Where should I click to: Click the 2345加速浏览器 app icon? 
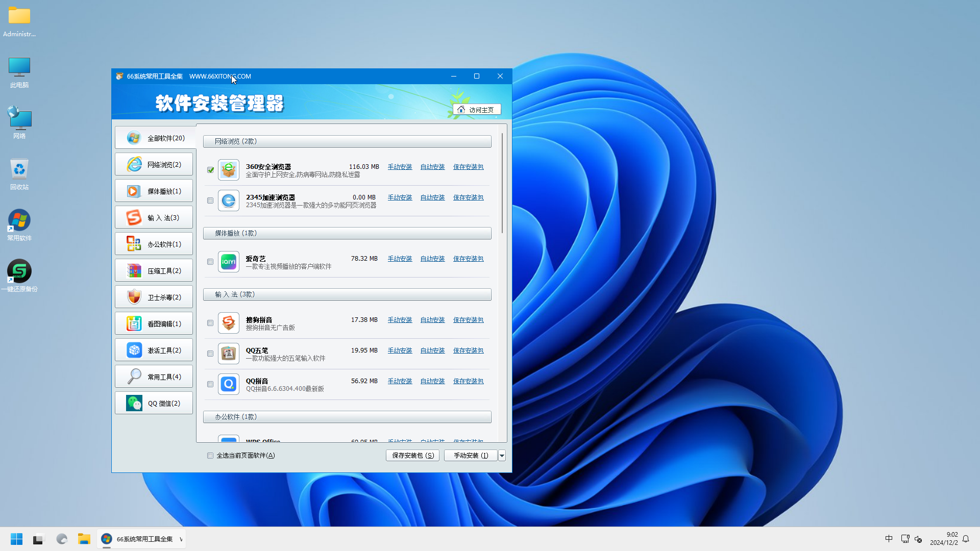(x=229, y=201)
